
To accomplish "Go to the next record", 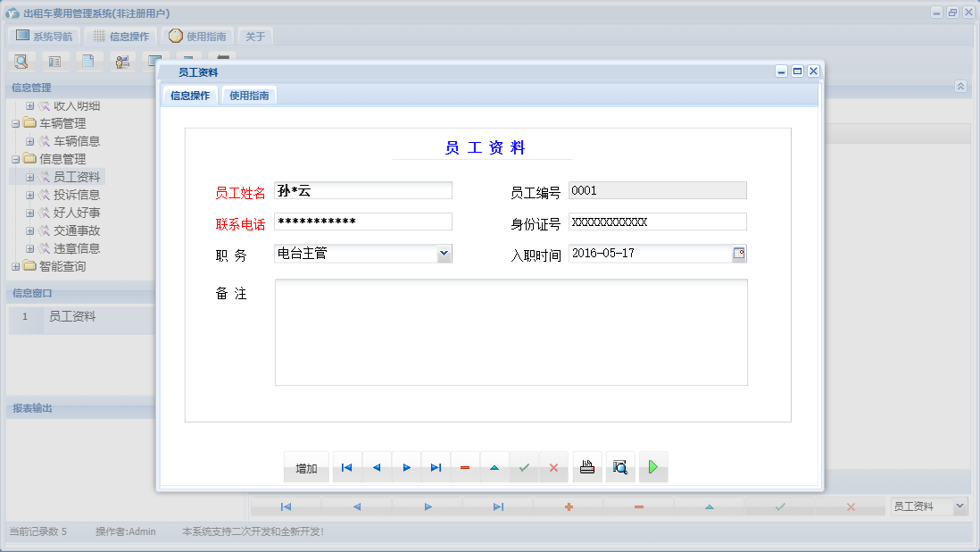I will [x=406, y=466].
